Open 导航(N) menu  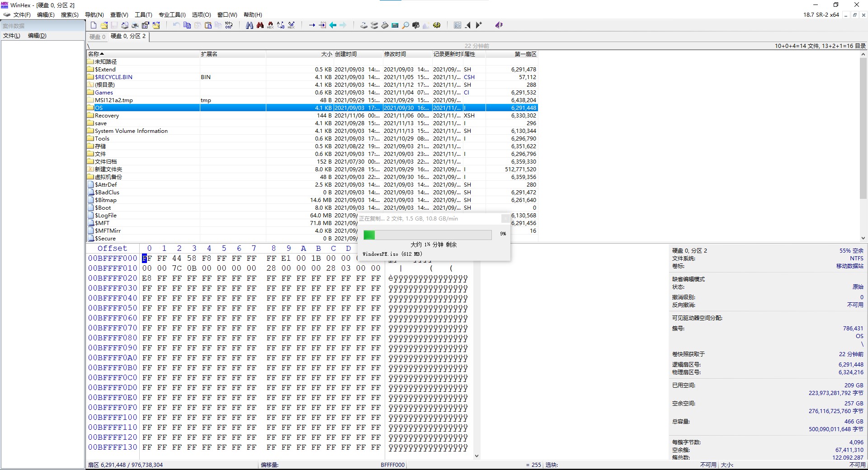(94, 15)
